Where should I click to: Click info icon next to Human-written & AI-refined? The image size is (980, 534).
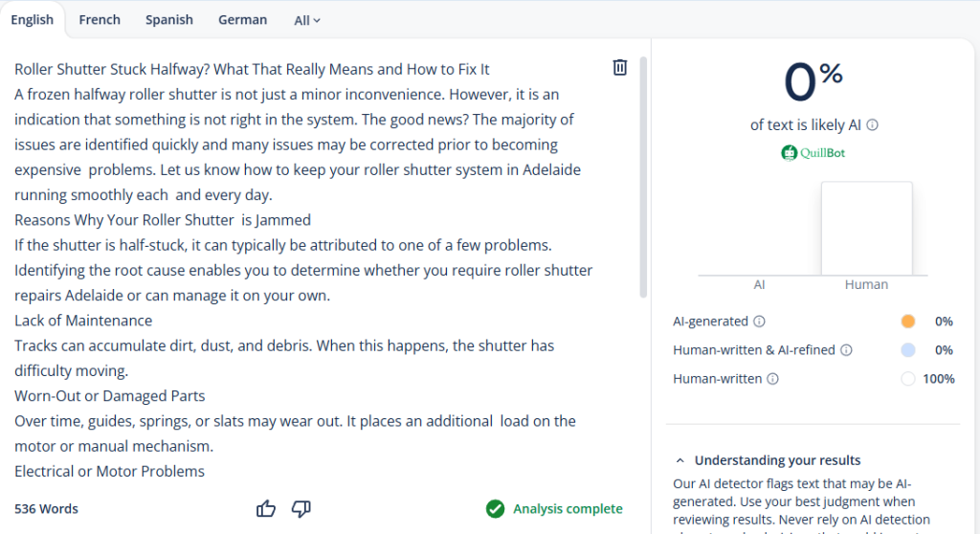tap(846, 350)
